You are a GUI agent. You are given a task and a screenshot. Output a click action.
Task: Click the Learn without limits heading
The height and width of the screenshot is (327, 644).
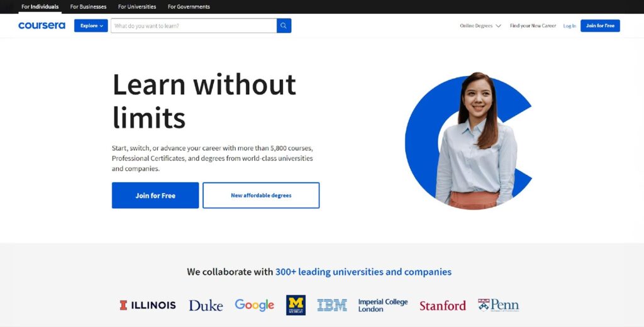tap(204, 101)
